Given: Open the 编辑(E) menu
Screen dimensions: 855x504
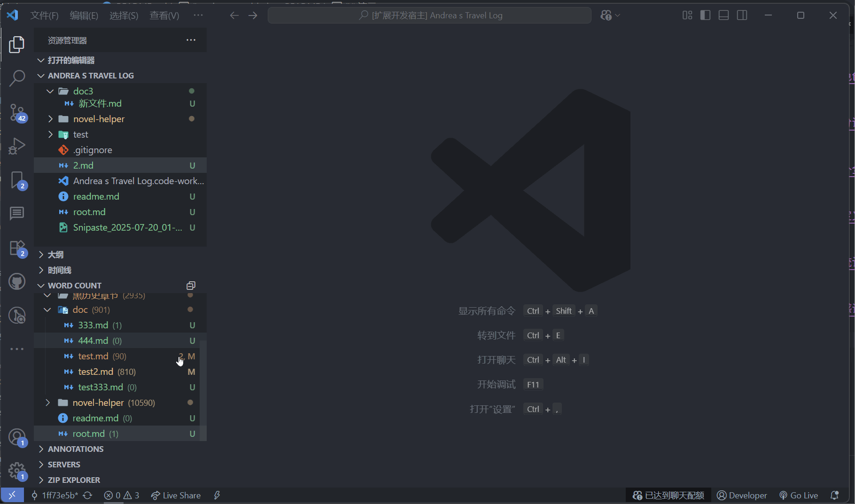Looking at the screenshot, I should [84, 16].
